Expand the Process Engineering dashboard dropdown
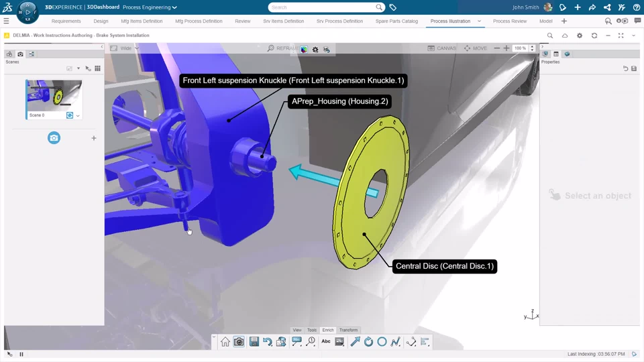Viewport: 644px width, 362px height. 150,7
